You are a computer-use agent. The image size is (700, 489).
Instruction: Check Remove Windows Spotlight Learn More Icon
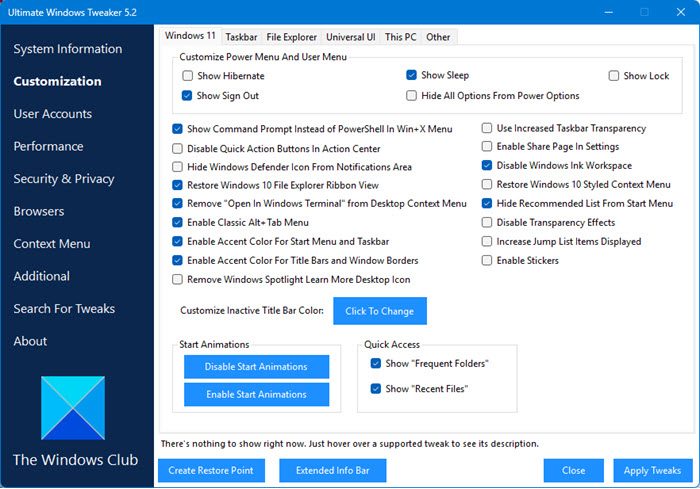[x=177, y=280]
